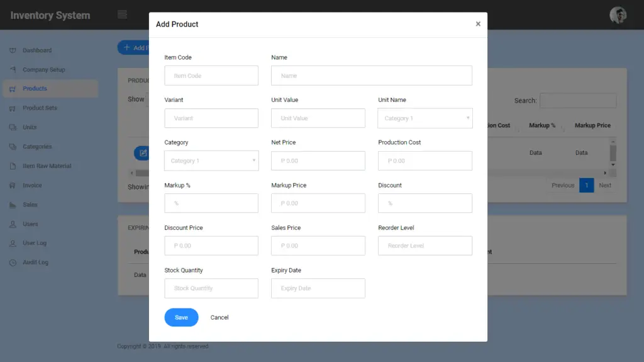Click the Previous pagination button
The image size is (644, 362).
click(x=563, y=185)
